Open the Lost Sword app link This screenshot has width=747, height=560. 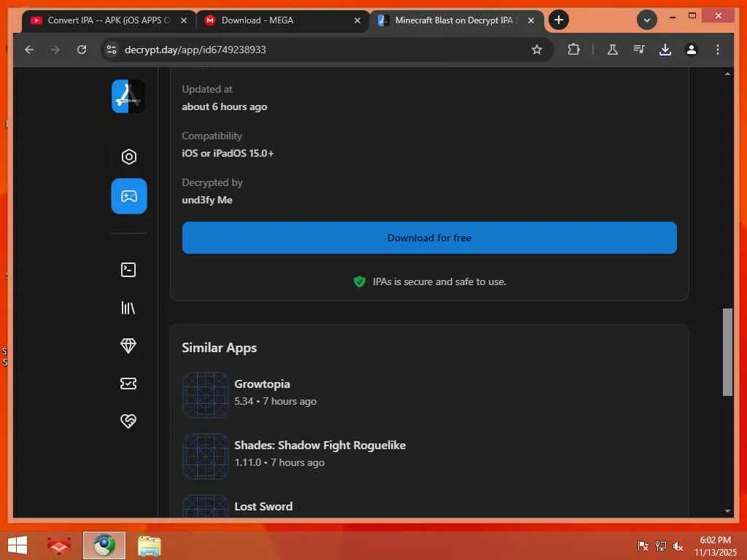coord(263,506)
